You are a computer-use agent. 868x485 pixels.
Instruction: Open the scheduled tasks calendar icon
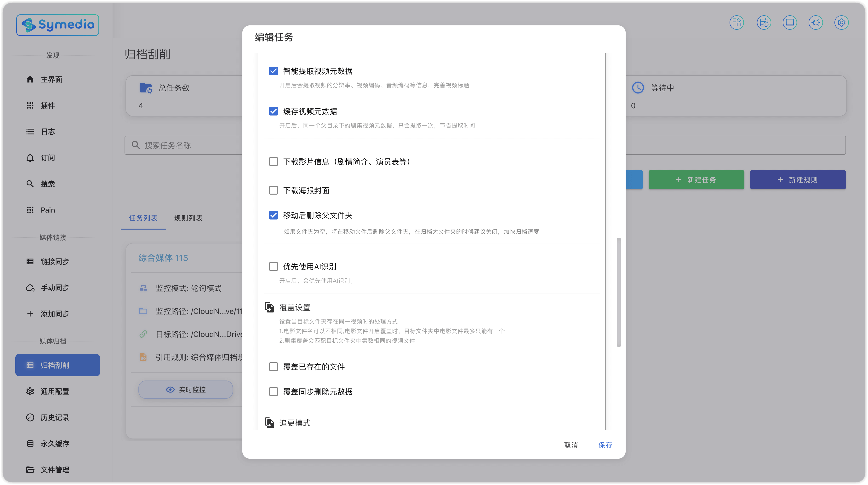[764, 23]
